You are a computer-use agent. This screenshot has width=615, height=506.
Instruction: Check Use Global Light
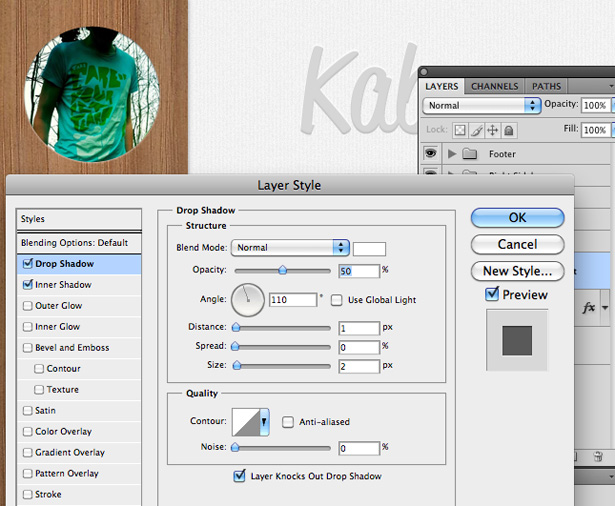click(336, 300)
